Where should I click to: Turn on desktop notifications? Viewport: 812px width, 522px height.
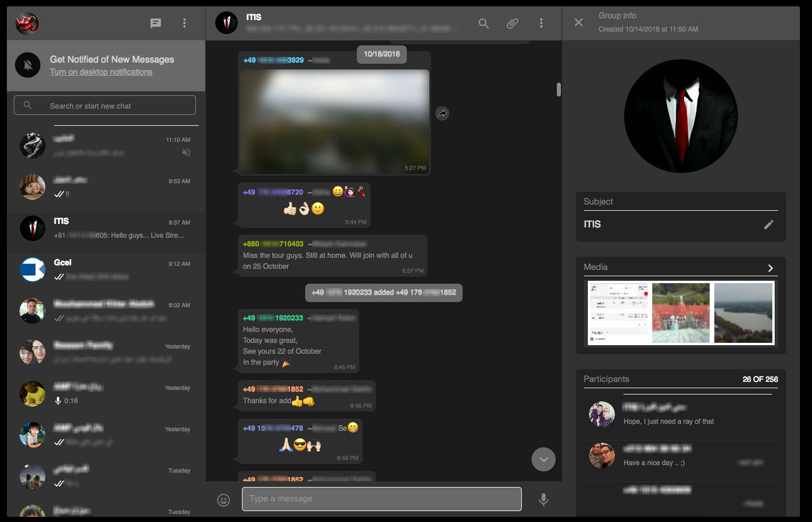tap(101, 72)
